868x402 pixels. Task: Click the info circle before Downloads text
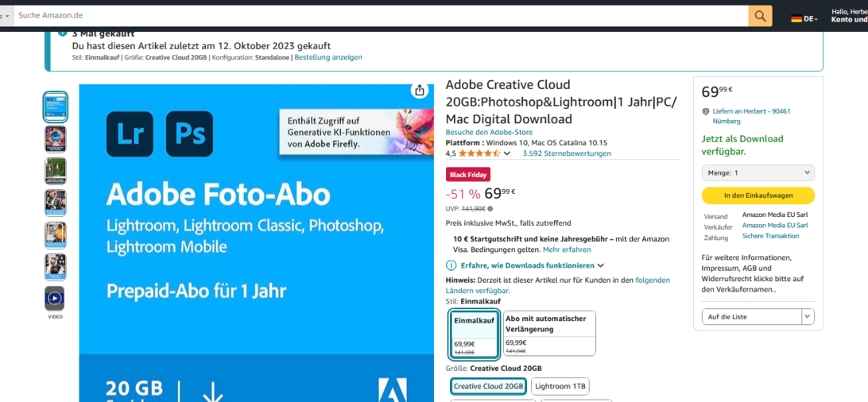[x=451, y=265]
